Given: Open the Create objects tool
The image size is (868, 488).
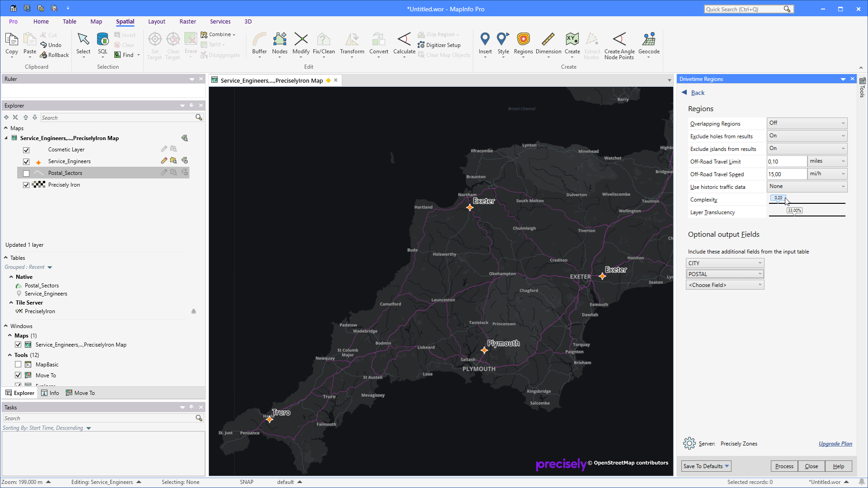Looking at the screenshot, I should click(x=572, y=44).
